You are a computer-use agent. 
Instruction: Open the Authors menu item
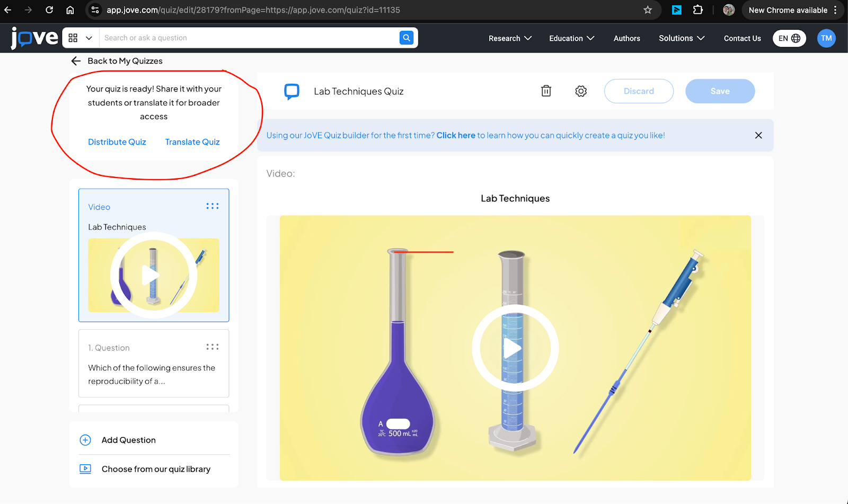tap(626, 38)
